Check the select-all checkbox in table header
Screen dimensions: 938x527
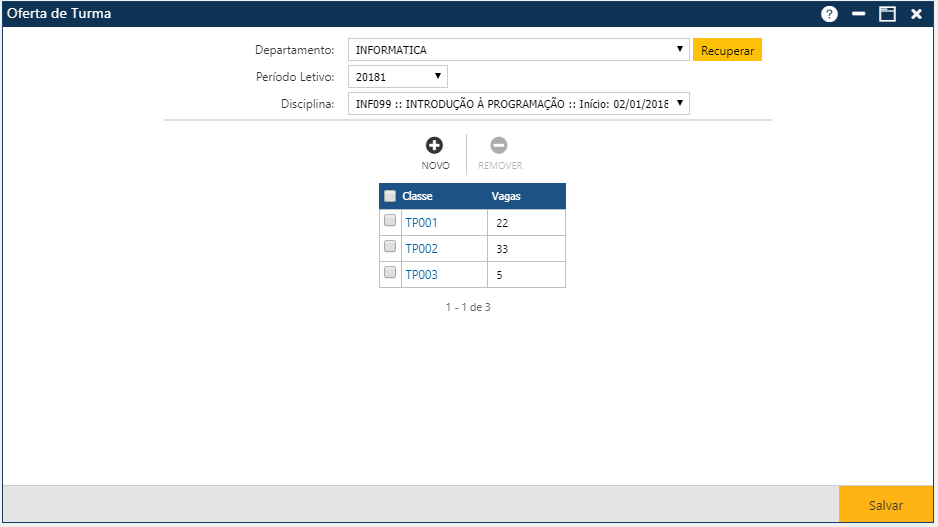click(390, 196)
